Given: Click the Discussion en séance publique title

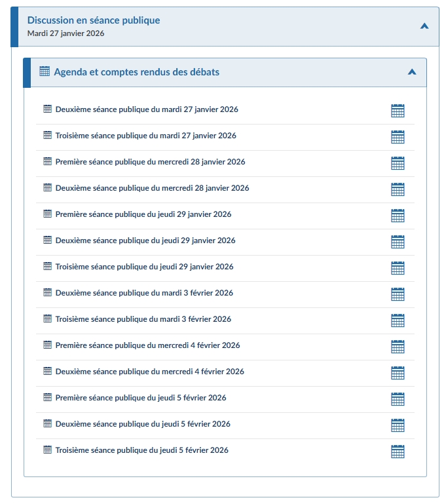Looking at the screenshot, I should pyautogui.click(x=94, y=20).
